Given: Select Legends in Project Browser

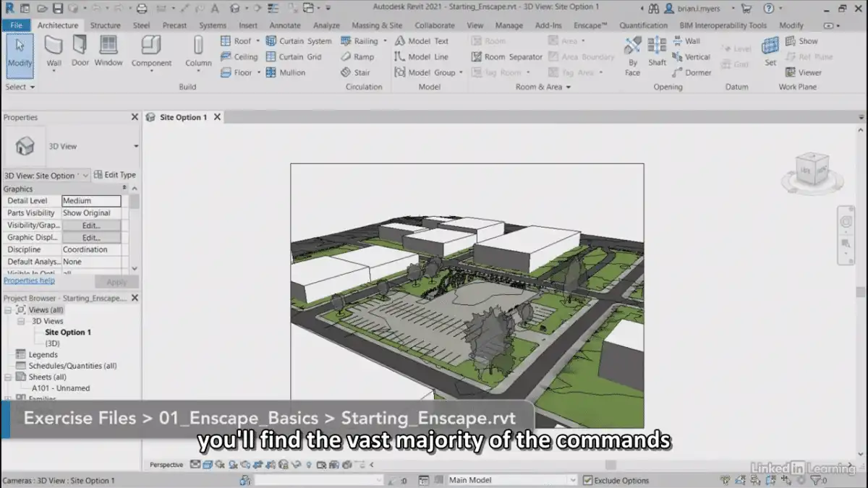Looking at the screenshot, I should pyautogui.click(x=43, y=355).
